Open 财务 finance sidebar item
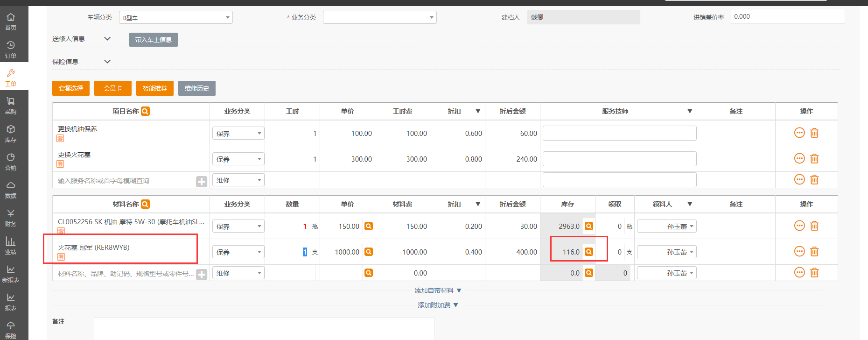This screenshot has width=868, height=340. tap(11, 218)
